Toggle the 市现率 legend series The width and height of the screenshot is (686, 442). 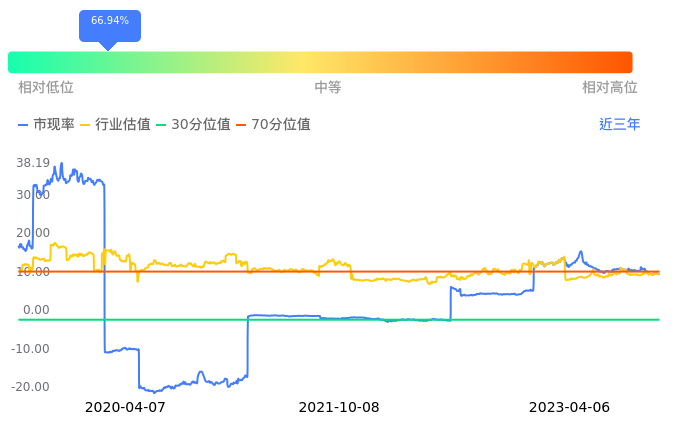46,125
